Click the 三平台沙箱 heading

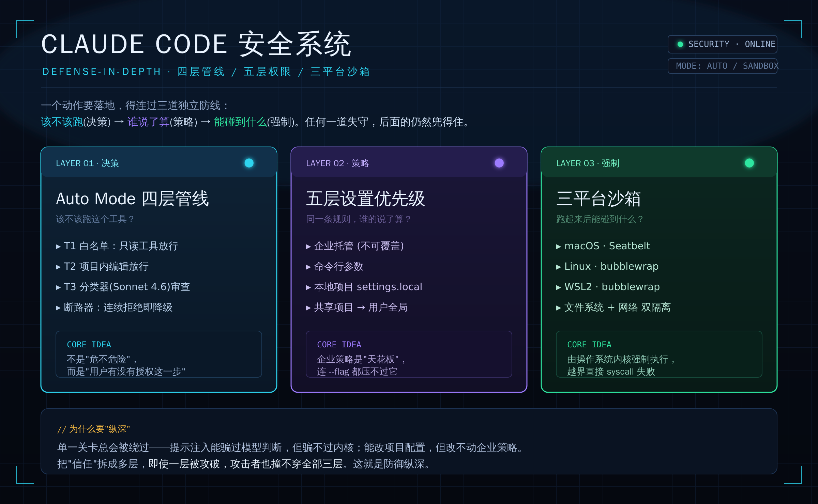[599, 199]
